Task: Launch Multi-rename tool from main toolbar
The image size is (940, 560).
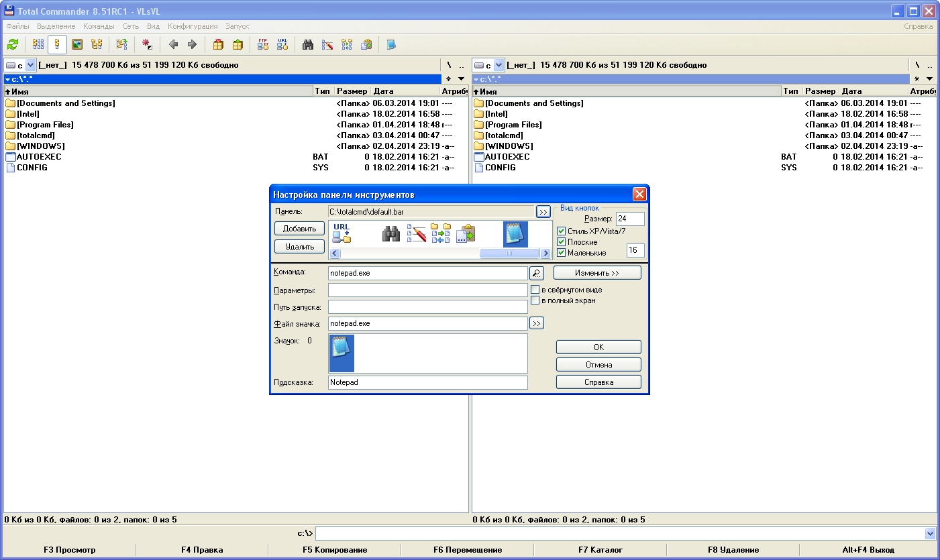Action: (327, 45)
